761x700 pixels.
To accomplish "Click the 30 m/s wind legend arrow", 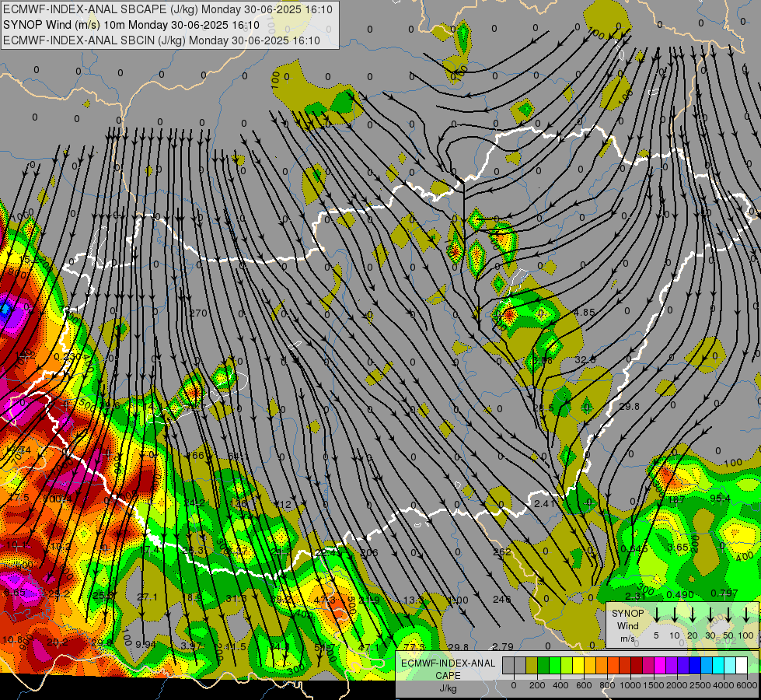I will [710, 614].
